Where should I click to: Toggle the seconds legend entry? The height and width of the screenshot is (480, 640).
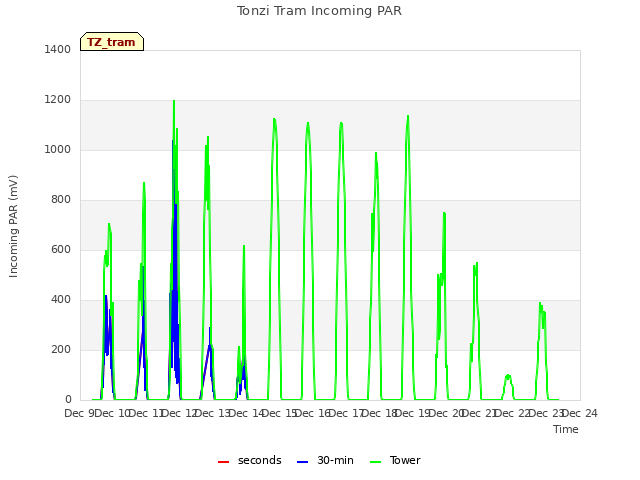click(250, 460)
